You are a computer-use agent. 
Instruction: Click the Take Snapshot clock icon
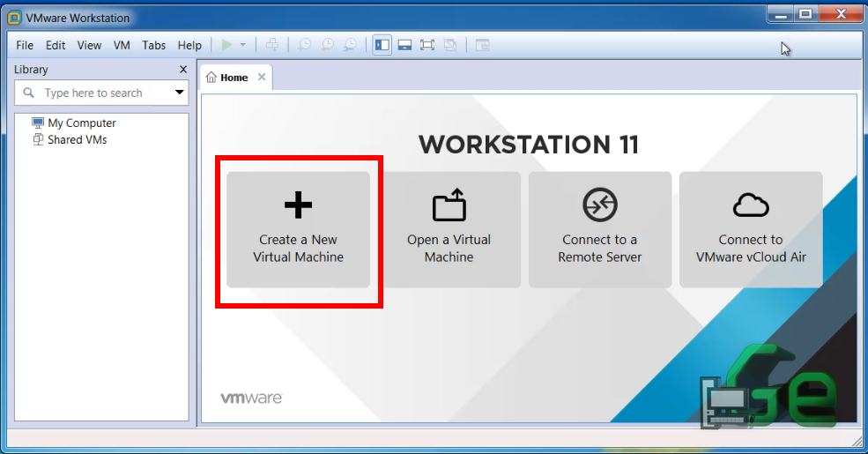305,45
